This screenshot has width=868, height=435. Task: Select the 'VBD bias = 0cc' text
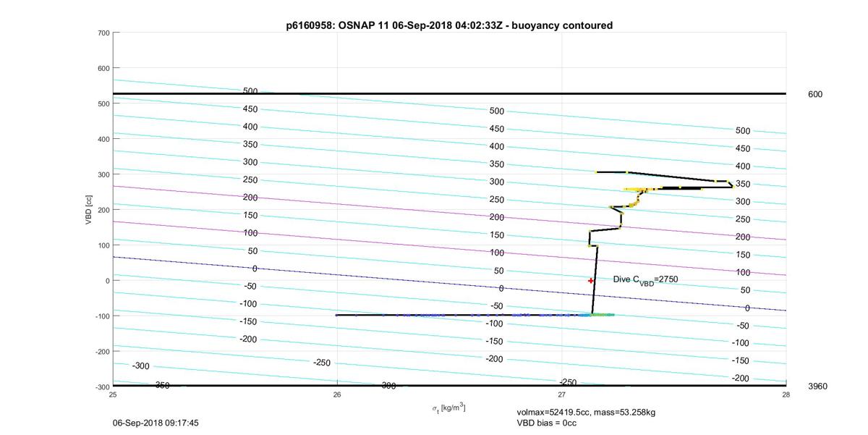[547, 423]
